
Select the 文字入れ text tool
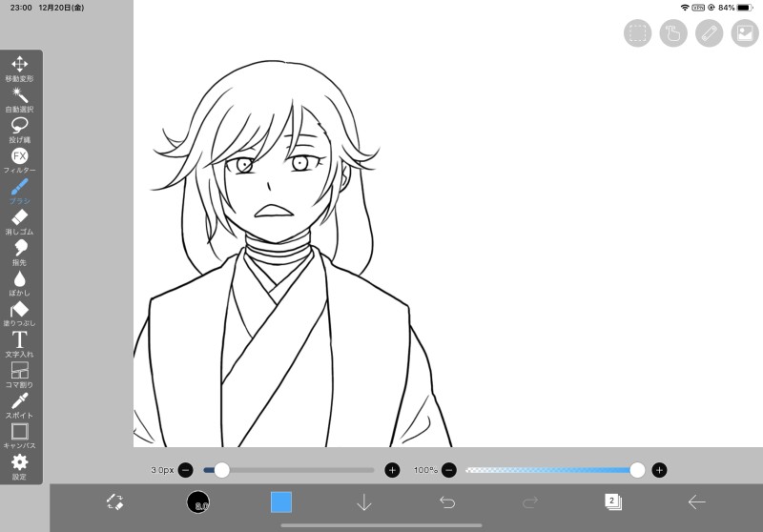click(19, 345)
